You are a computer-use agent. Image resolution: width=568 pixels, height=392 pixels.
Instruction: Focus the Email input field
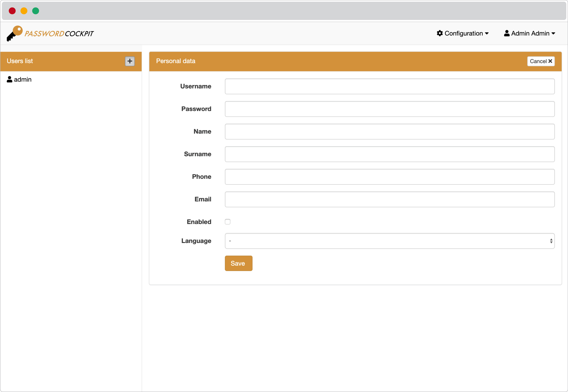(x=389, y=199)
